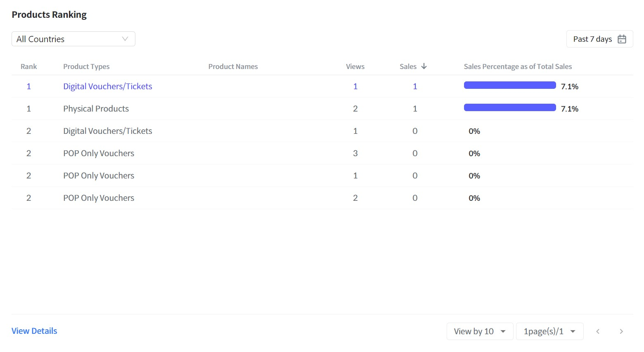Click the calendar icon beside Past 7 days
The image size is (644, 352).
pos(622,39)
